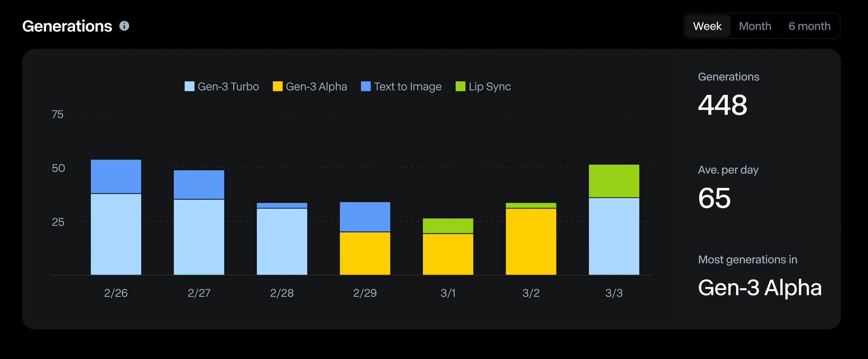
Task: Click the 2/28 date label
Action: point(282,293)
